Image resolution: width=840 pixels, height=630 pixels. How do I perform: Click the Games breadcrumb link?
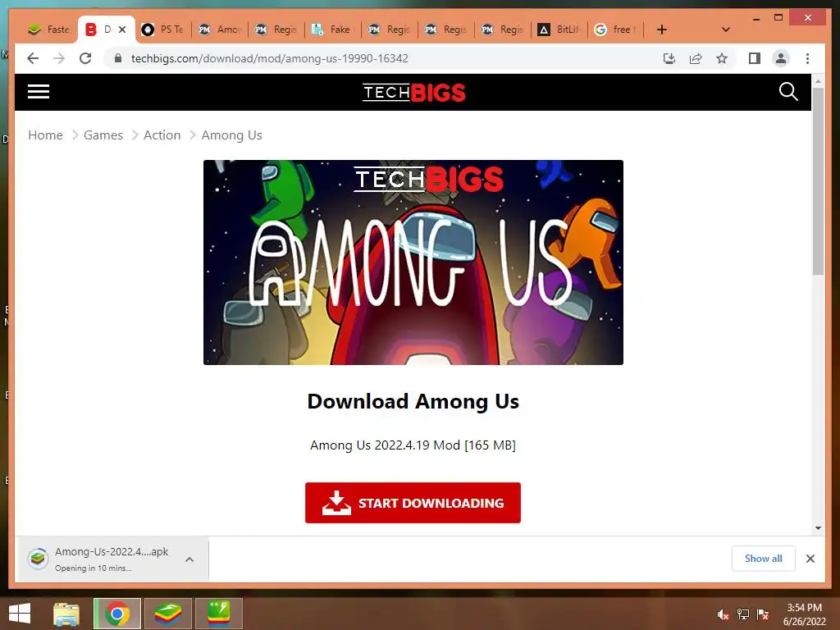tap(103, 135)
